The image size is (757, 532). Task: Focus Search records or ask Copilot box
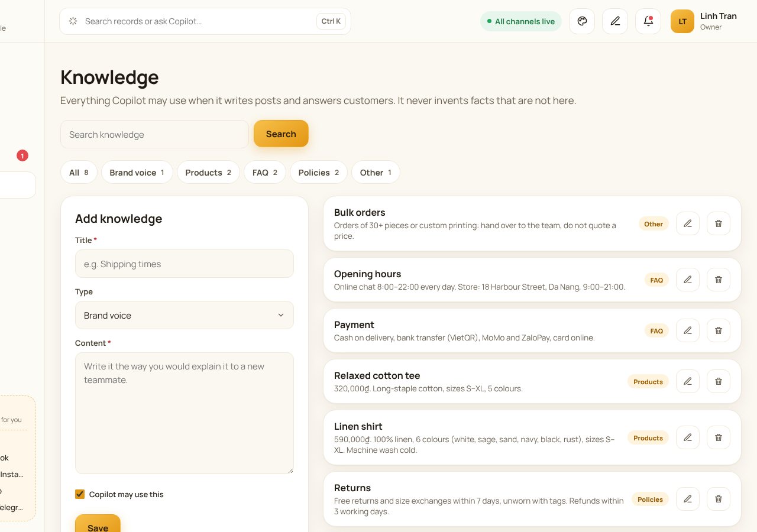[205, 21]
